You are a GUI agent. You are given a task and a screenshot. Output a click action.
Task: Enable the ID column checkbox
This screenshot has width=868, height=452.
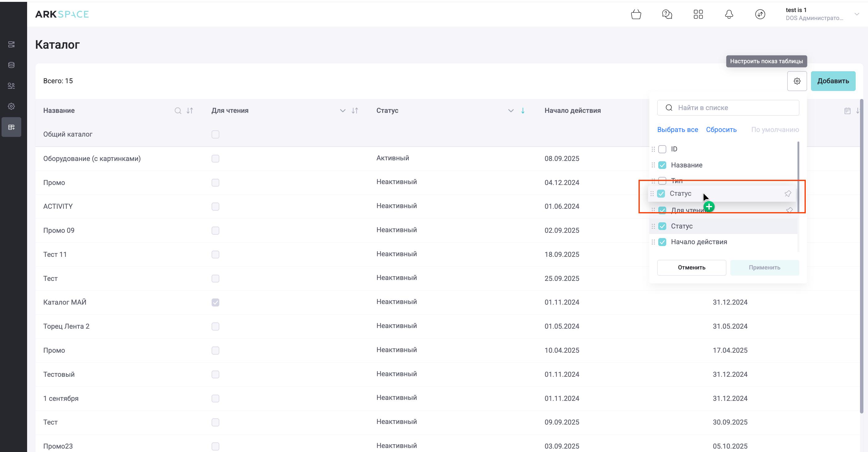point(662,149)
